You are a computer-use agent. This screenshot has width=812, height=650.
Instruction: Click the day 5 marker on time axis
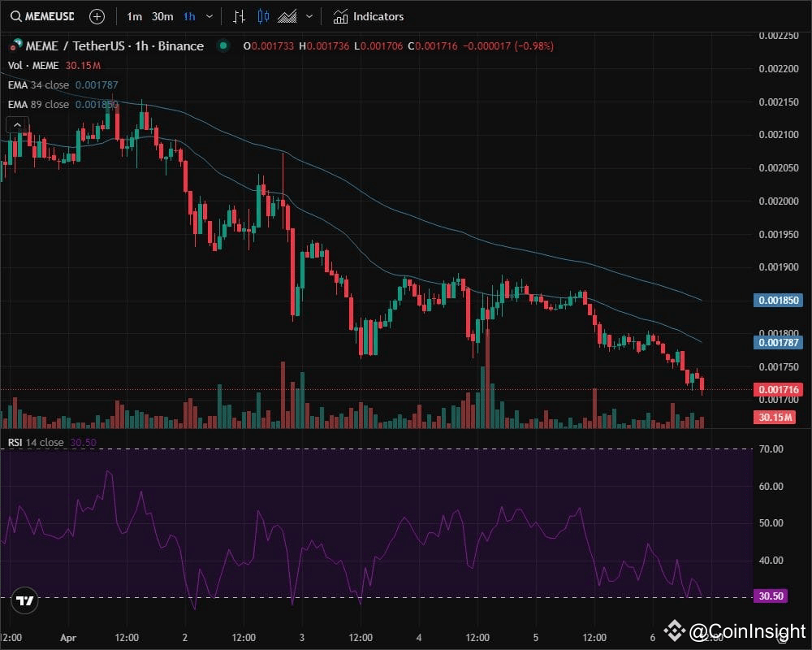(x=536, y=638)
